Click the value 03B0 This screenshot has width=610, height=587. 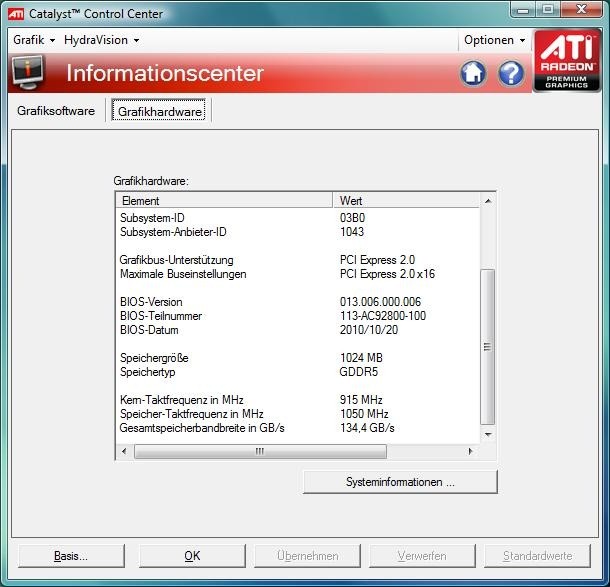[x=352, y=218]
